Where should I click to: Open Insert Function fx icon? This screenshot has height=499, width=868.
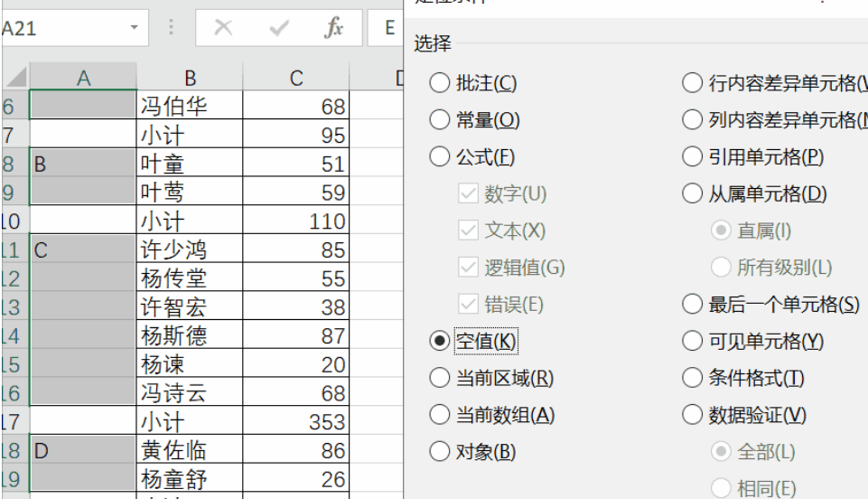click(333, 28)
